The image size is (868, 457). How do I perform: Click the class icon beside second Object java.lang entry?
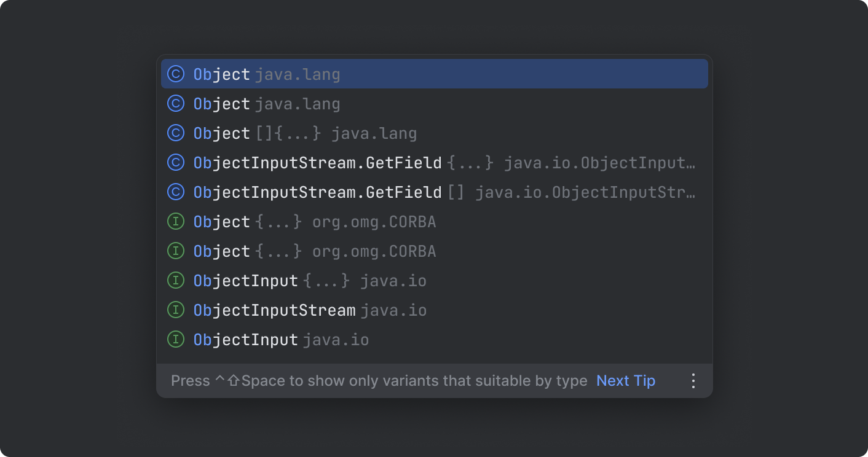point(176,103)
